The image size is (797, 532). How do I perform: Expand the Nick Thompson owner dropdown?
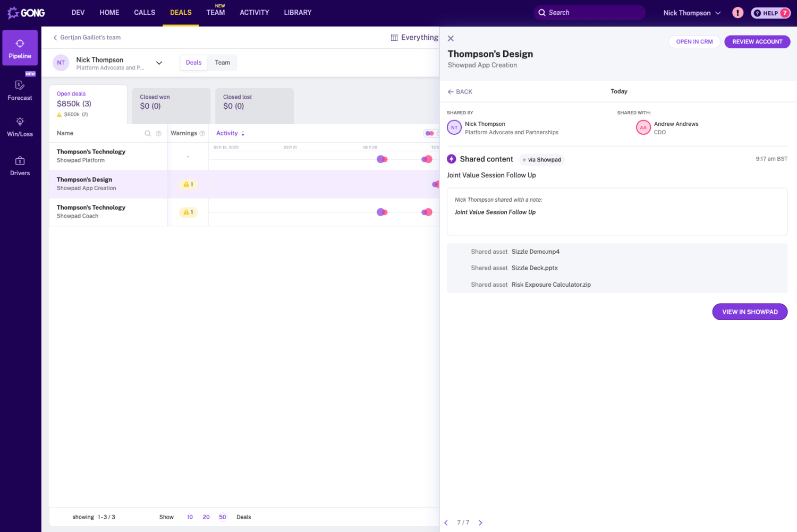pos(159,63)
